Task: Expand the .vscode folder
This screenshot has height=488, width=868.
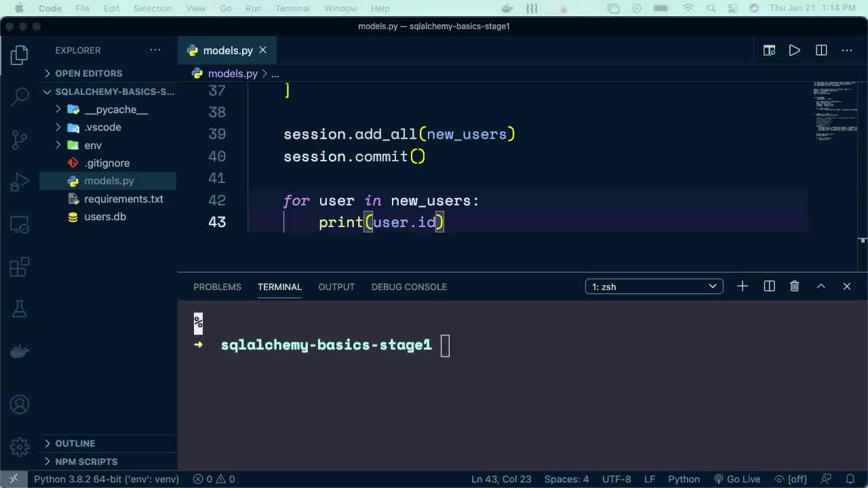Action: (x=108, y=127)
